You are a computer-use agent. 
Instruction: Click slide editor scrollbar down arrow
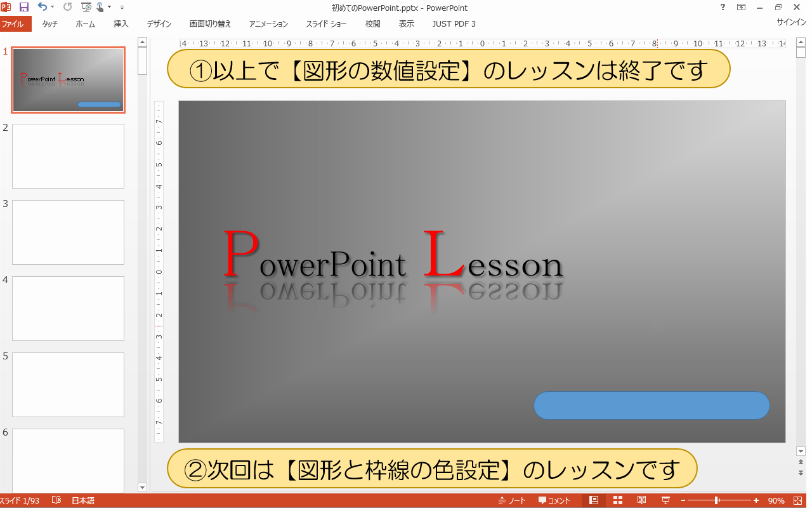[801, 451]
